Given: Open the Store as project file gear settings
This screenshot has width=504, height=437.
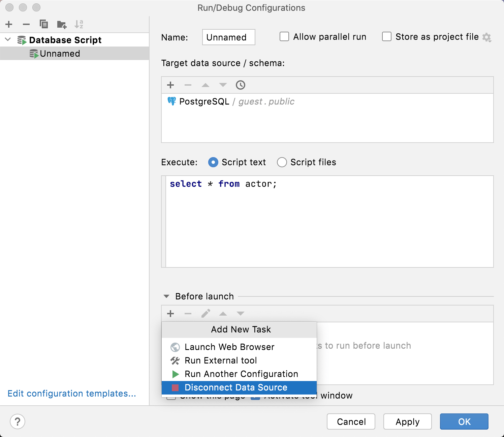Looking at the screenshot, I should [x=487, y=37].
